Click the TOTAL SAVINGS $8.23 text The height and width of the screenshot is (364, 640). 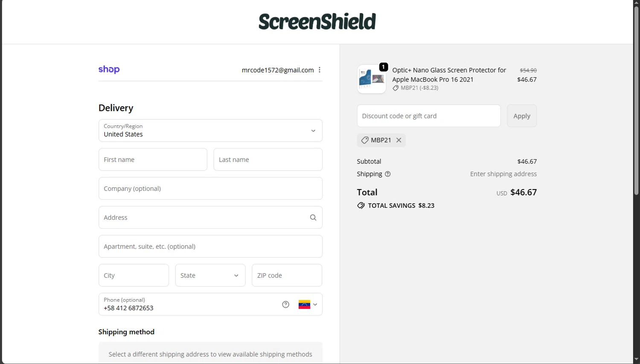(x=401, y=206)
